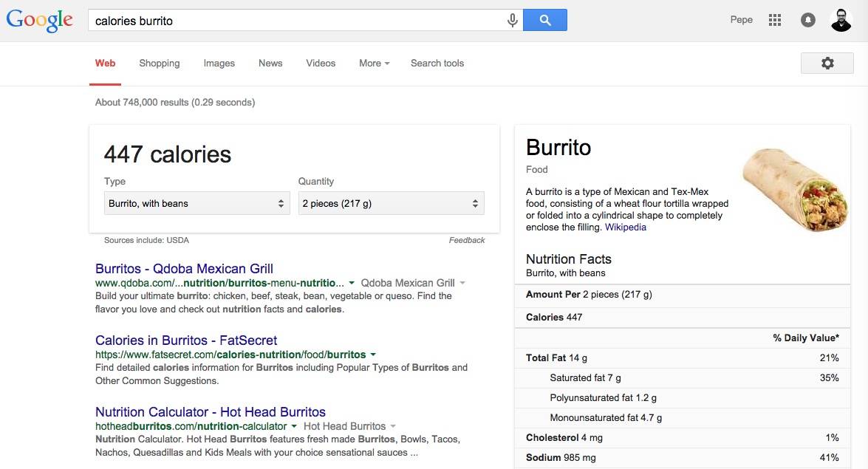This screenshot has width=868, height=469.
Task: Switch to the Images tab
Action: [x=219, y=63]
